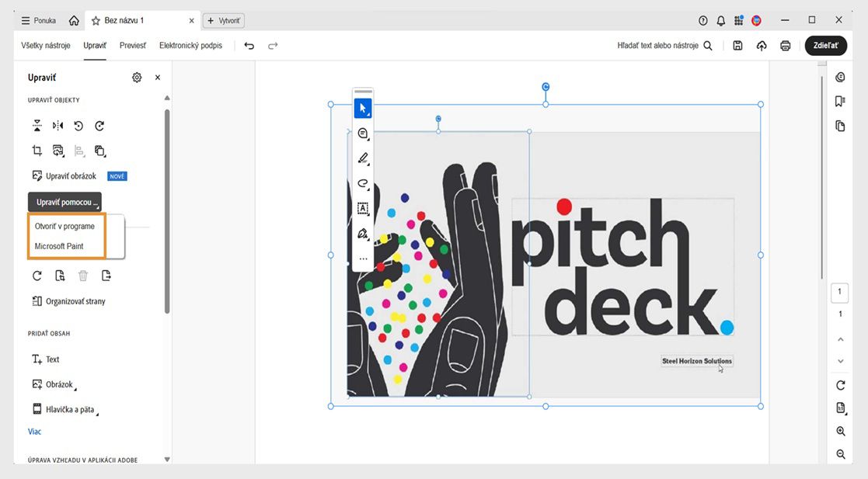Click the Hľadať text alebo nástroje search field

point(664,45)
